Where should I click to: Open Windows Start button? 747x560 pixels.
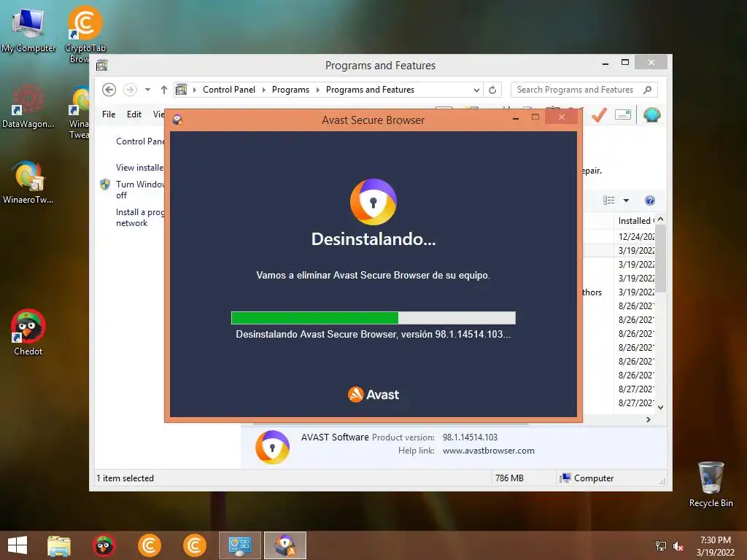tap(18, 545)
